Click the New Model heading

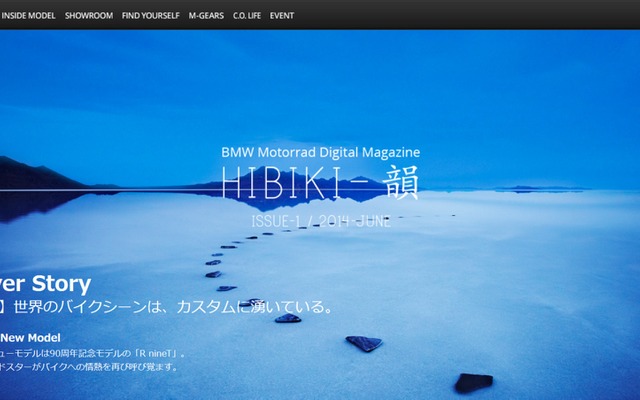tap(30, 338)
